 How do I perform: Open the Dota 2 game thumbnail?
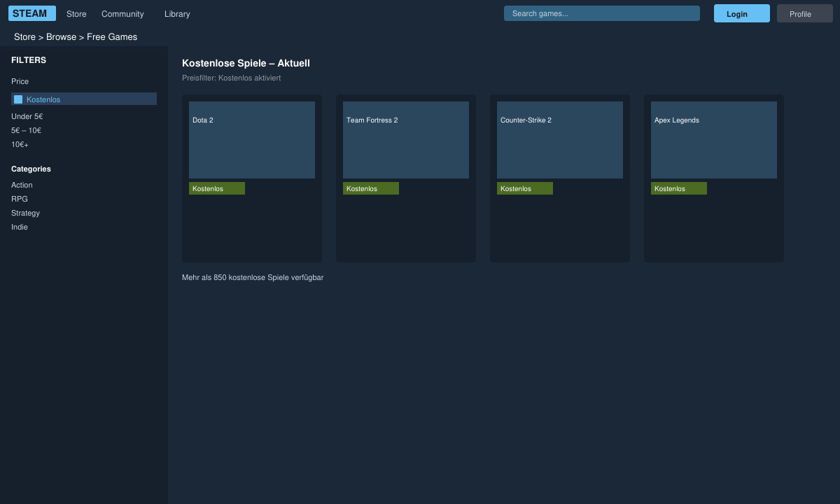point(252,140)
